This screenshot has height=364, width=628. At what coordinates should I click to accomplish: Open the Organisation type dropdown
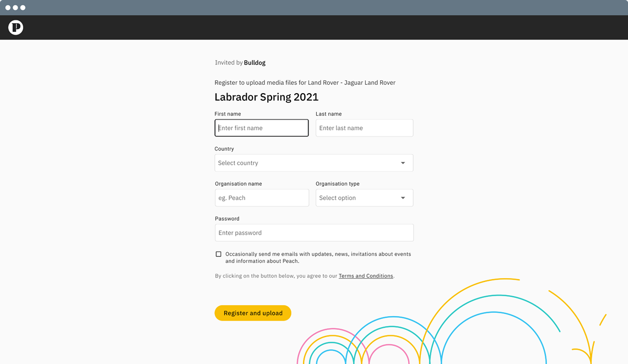(365, 198)
